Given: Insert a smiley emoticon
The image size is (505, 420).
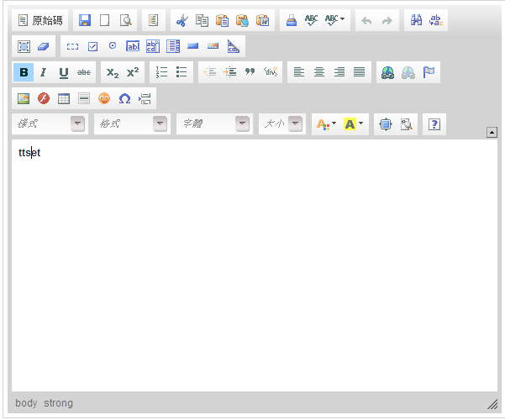Looking at the screenshot, I should [x=104, y=98].
